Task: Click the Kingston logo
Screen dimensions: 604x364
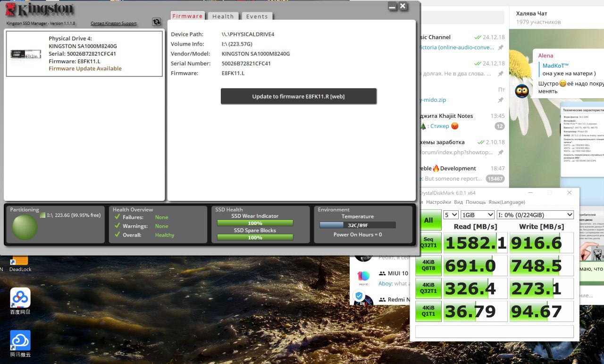Action: pos(40,10)
